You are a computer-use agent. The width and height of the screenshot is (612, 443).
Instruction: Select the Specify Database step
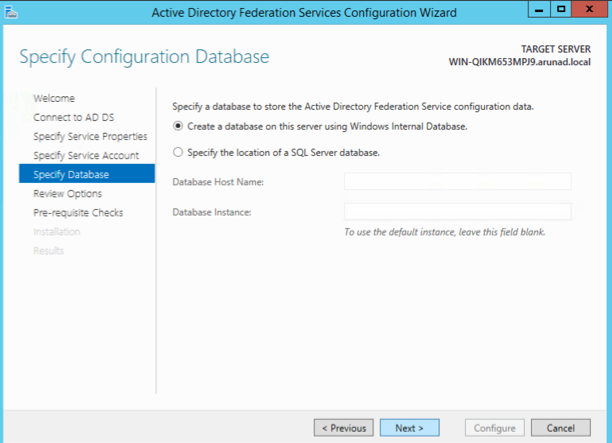coord(87,174)
